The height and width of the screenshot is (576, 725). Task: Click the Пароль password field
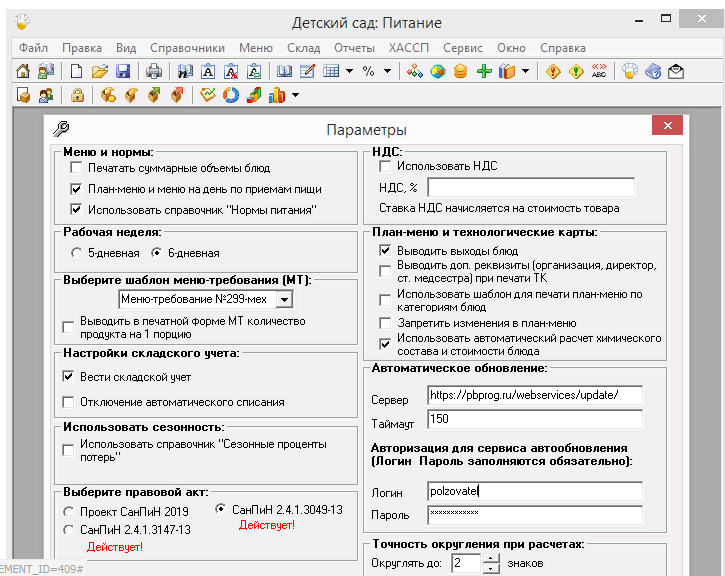point(535,515)
